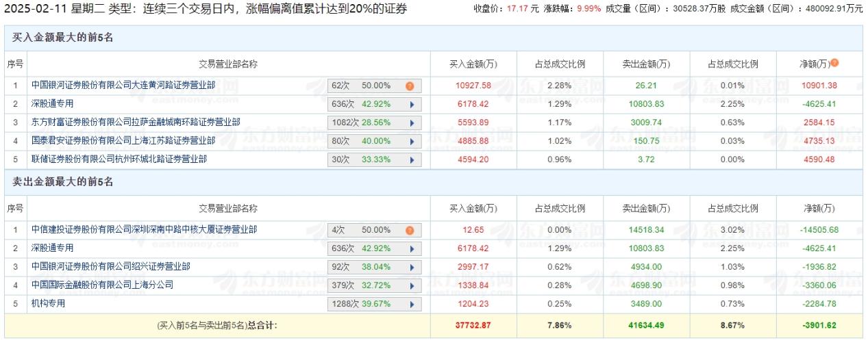Click orange info icon in 大连黄河路 row
Screen dimensions: 868x349
pyautogui.click(x=410, y=86)
